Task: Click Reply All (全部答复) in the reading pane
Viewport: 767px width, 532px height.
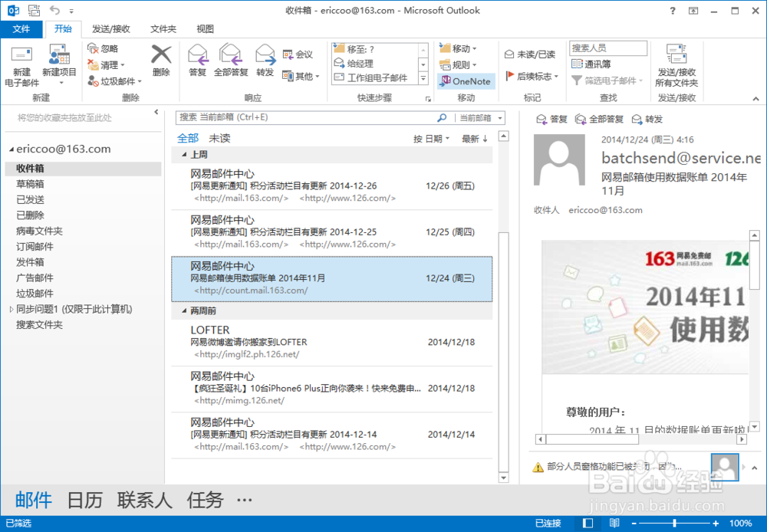Action: point(599,120)
